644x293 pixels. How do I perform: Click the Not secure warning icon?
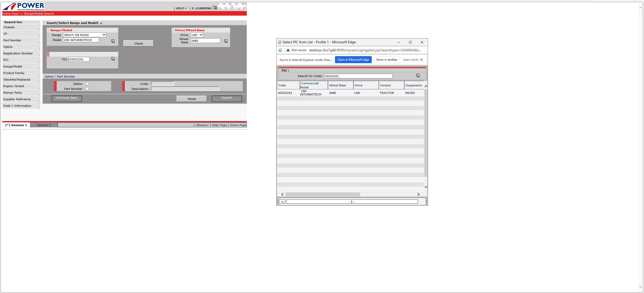pyautogui.click(x=288, y=50)
